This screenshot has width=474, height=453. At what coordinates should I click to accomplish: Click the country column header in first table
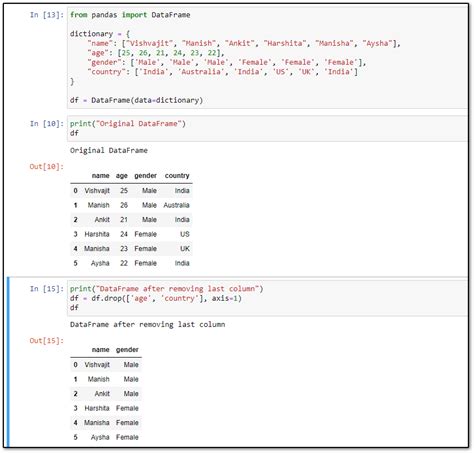pos(177,176)
